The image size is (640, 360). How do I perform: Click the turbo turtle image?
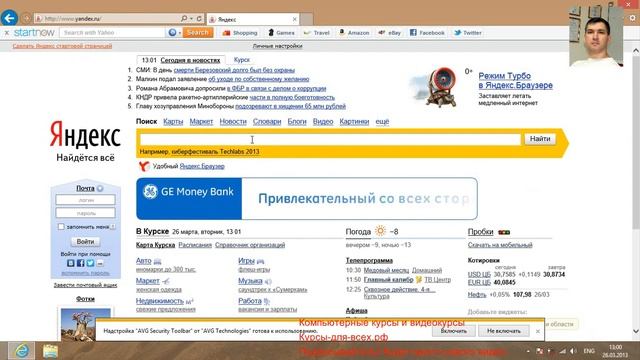click(x=435, y=87)
